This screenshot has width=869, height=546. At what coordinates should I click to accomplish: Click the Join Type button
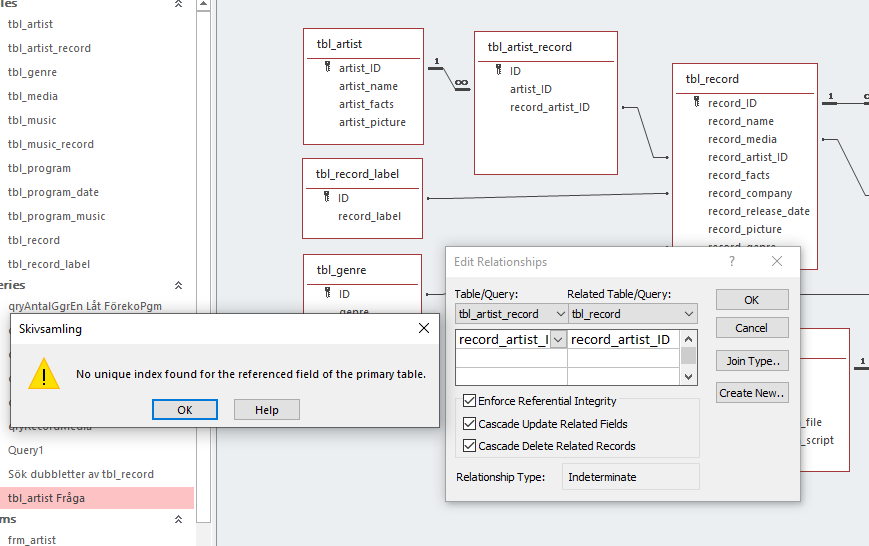coord(752,361)
